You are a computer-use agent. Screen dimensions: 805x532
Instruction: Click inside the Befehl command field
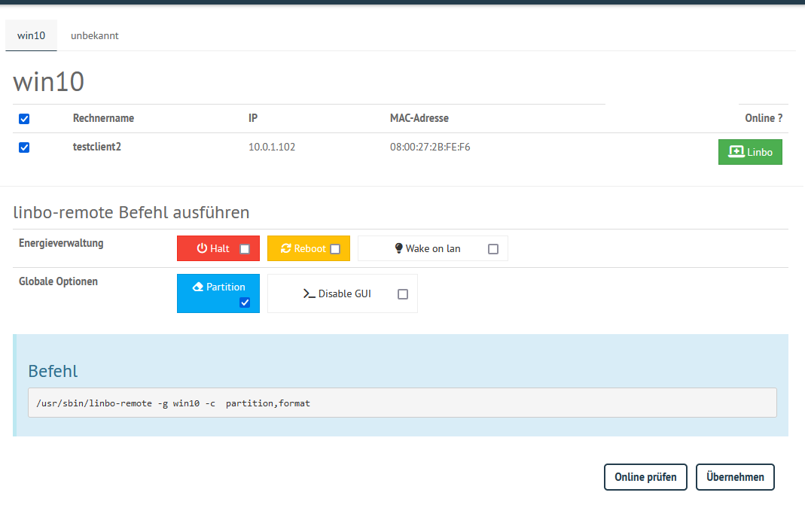tap(402, 403)
